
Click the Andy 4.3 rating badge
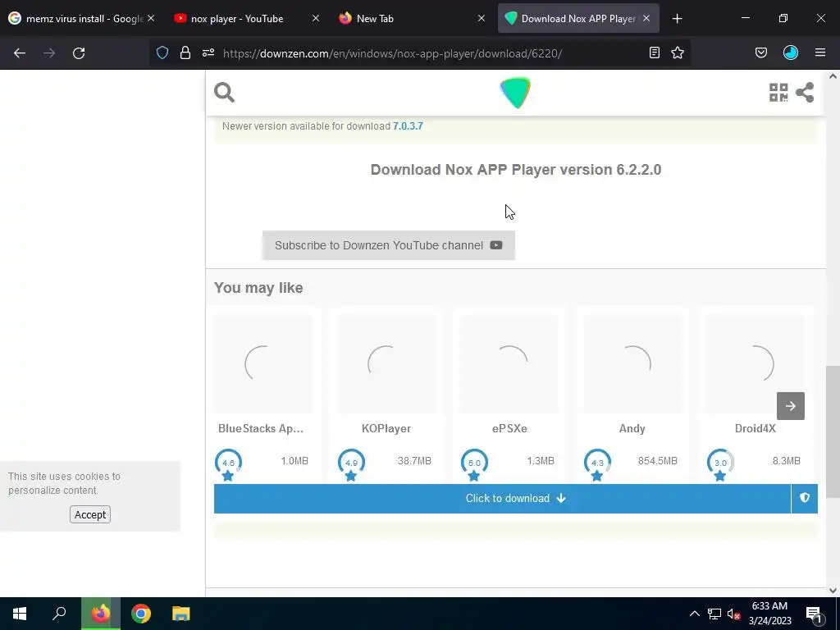coord(597,465)
